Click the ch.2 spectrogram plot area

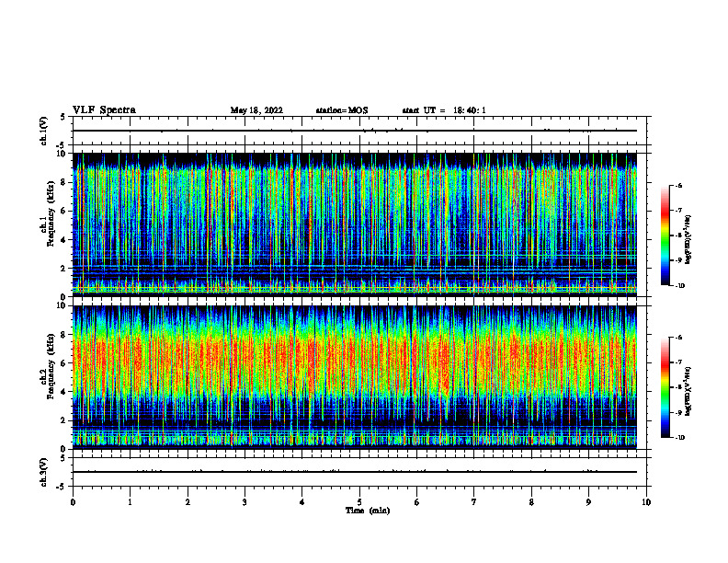point(355,377)
